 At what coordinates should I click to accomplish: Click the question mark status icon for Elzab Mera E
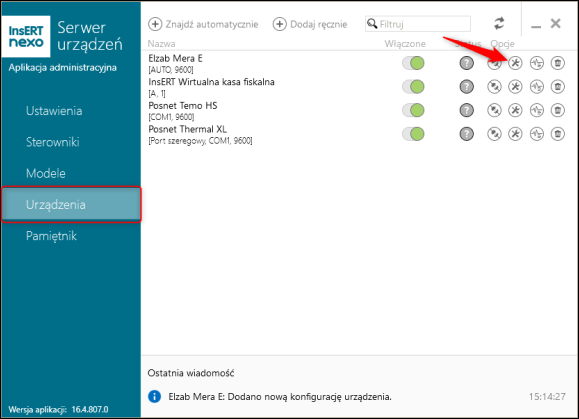tap(467, 63)
